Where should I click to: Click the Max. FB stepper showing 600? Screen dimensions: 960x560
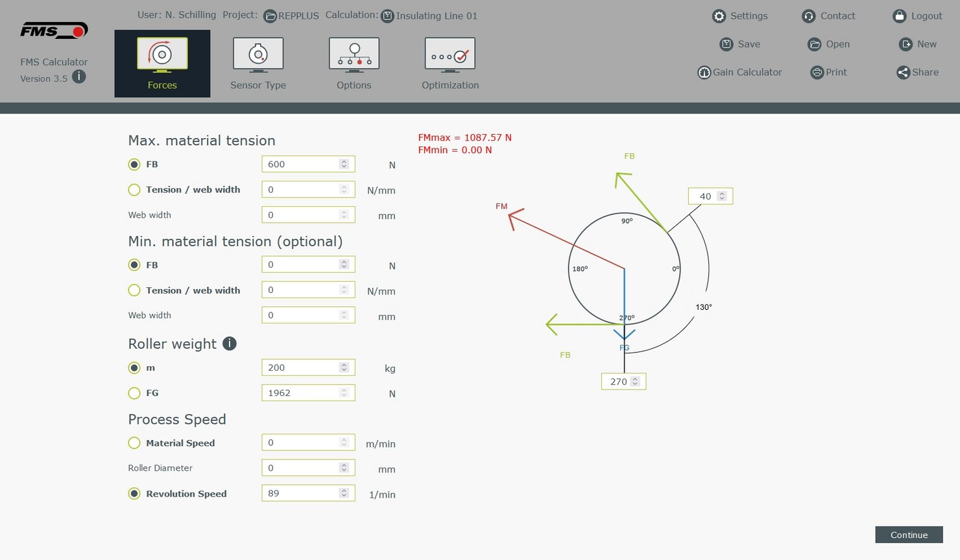tap(344, 164)
